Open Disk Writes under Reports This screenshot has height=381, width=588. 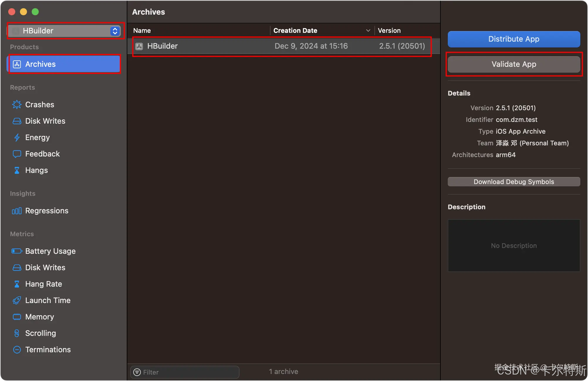tap(45, 121)
